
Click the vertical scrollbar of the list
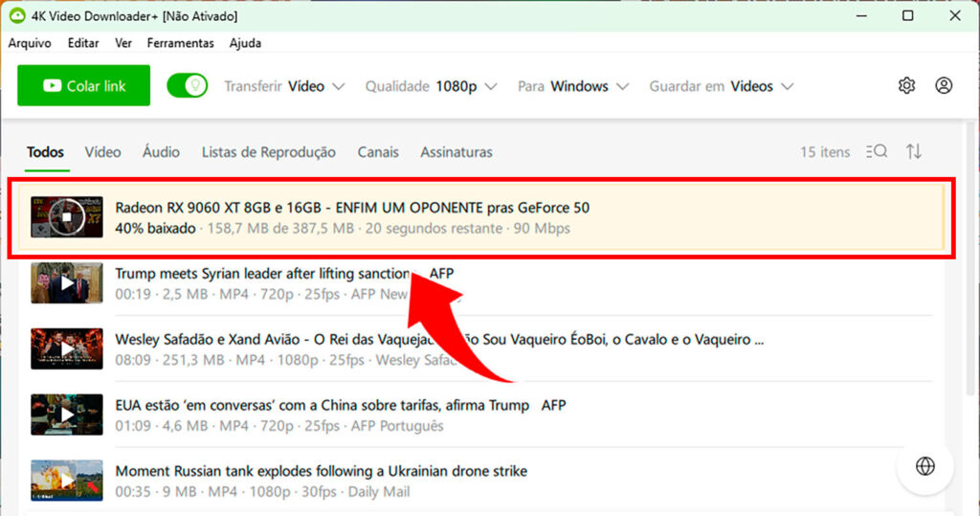click(x=970, y=260)
